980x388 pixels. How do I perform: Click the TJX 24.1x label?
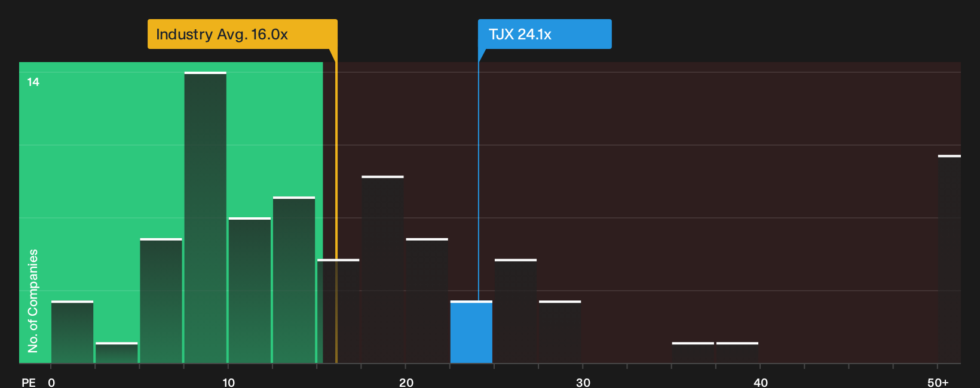point(544,34)
